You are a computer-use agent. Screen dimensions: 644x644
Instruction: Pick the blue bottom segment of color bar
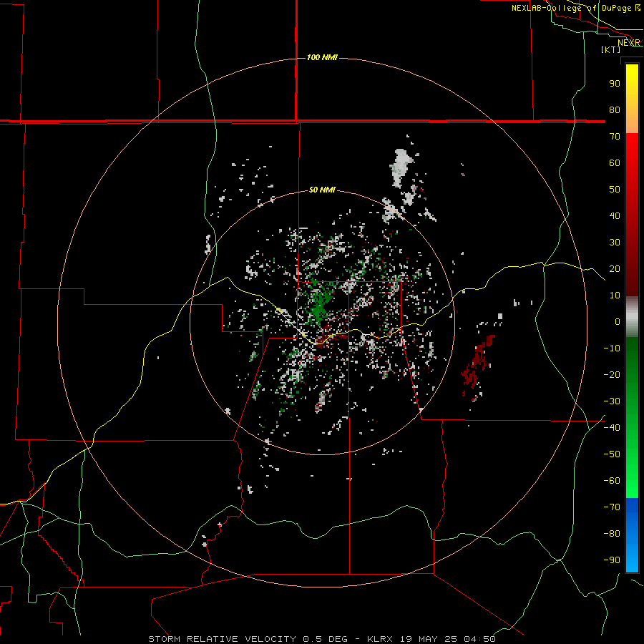click(x=632, y=535)
